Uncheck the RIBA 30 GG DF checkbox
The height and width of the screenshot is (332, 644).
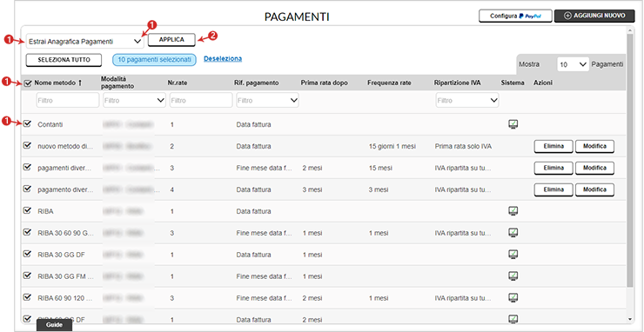[28, 254]
